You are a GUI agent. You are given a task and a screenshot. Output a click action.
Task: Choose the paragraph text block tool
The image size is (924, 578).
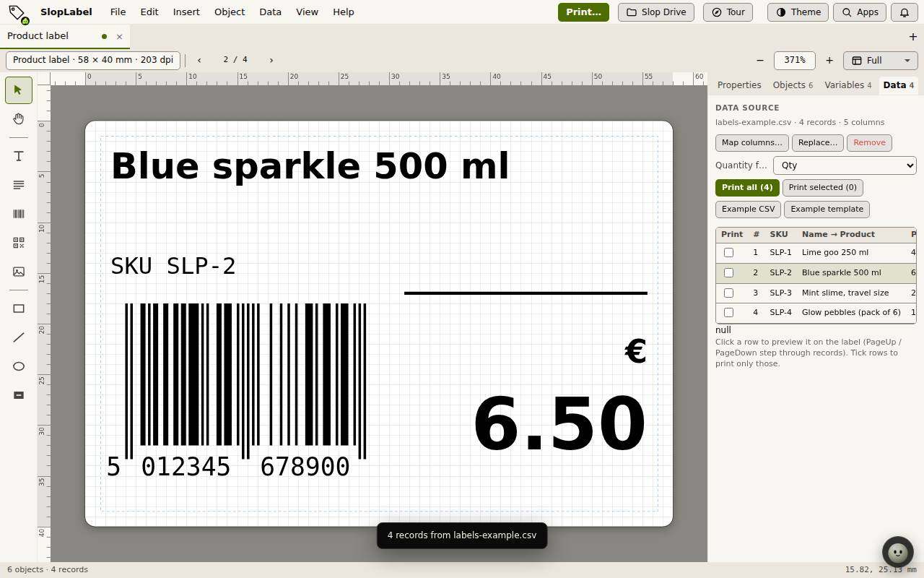pyautogui.click(x=19, y=185)
